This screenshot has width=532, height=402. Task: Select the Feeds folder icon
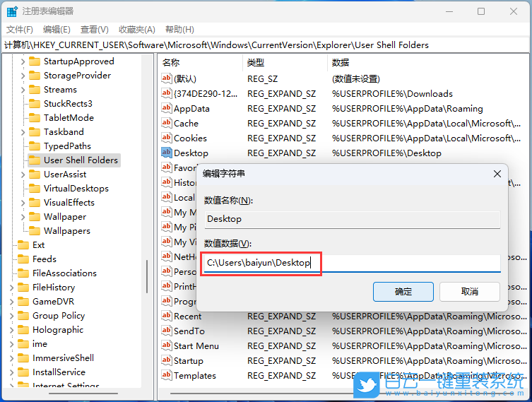[23, 259]
